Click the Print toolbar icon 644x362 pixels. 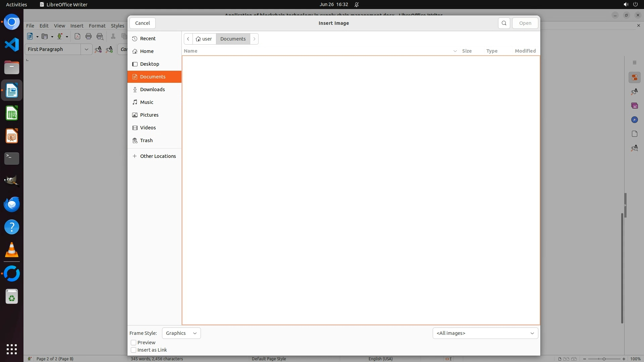[x=89, y=37]
